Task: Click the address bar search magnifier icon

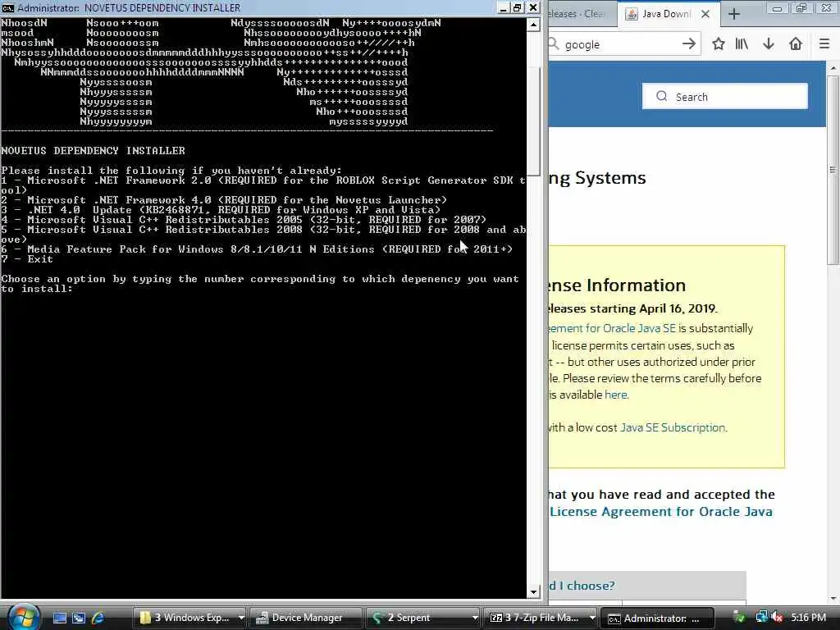Action: click(554, 44)
